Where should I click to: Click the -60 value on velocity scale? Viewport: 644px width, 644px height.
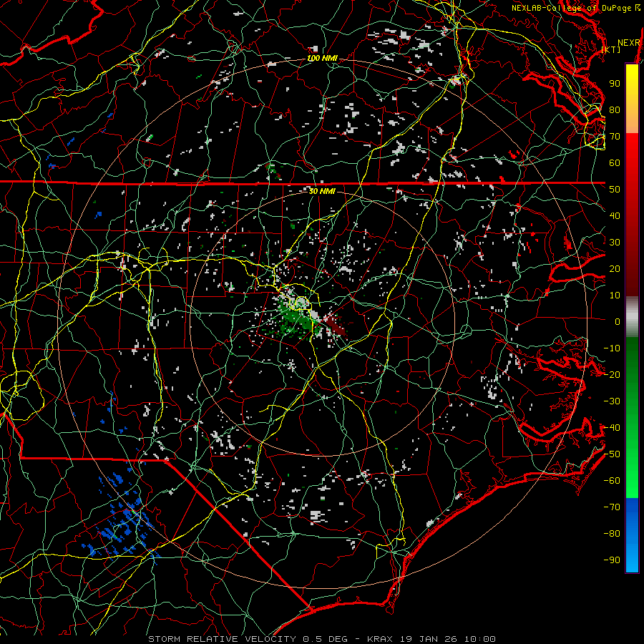[612, 481]
